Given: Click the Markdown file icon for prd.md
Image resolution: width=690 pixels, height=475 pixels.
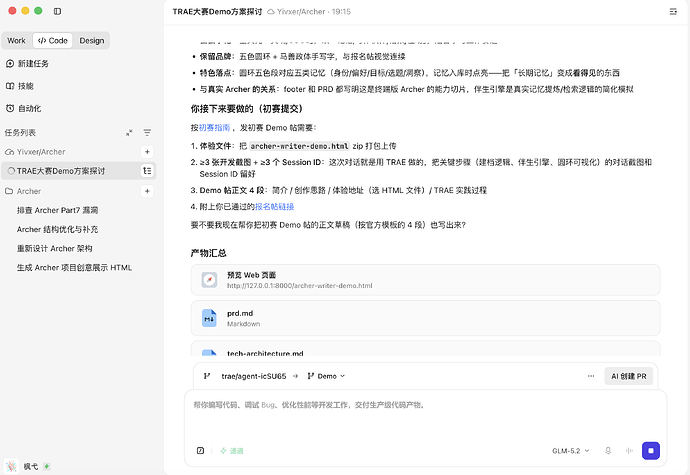Looking at the screenshot, I should 209,318.
